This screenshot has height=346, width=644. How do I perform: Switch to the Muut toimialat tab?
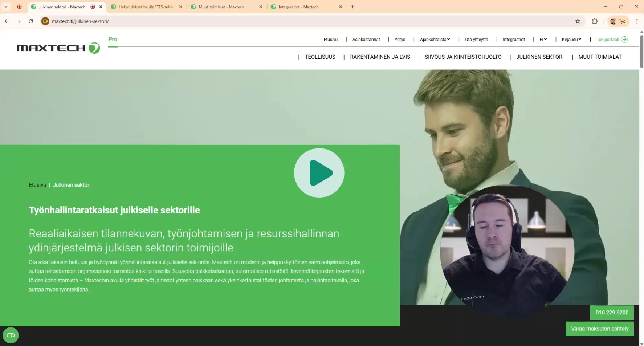221,7
